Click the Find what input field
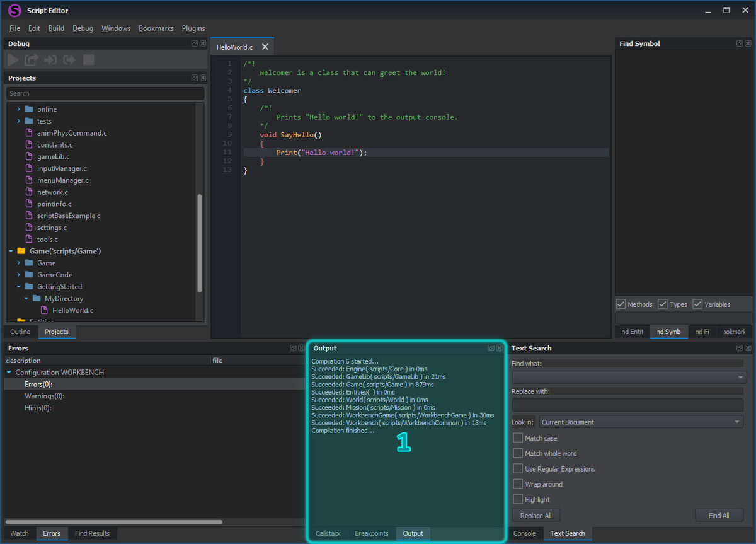The width and height of the screenshot is (756, 544). click(x=624, y=376)
